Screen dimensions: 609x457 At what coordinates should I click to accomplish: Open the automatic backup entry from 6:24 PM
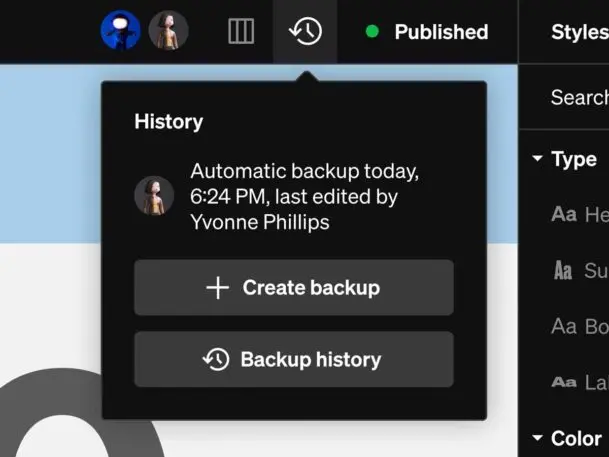click(x=305, y=196)
